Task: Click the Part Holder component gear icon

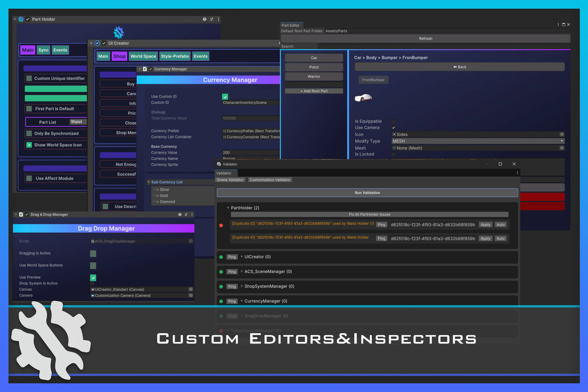Action: pos(21,19)
